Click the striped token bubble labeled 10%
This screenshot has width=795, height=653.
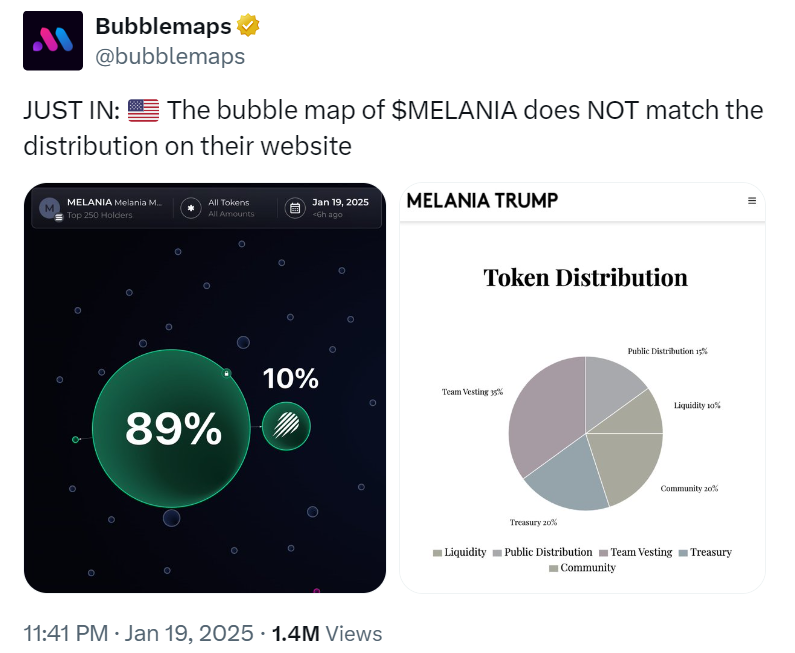(x=286, y=427)
